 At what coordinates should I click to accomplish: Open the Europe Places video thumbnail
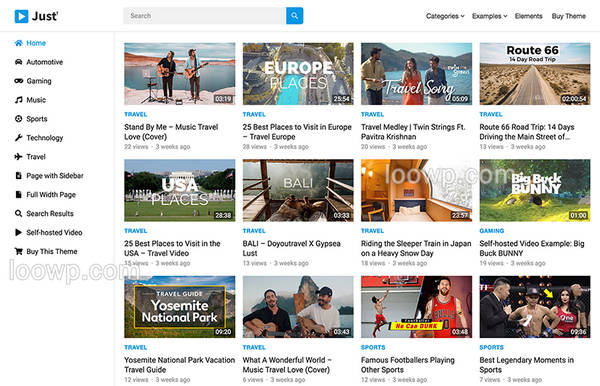(x=298, y=73)
